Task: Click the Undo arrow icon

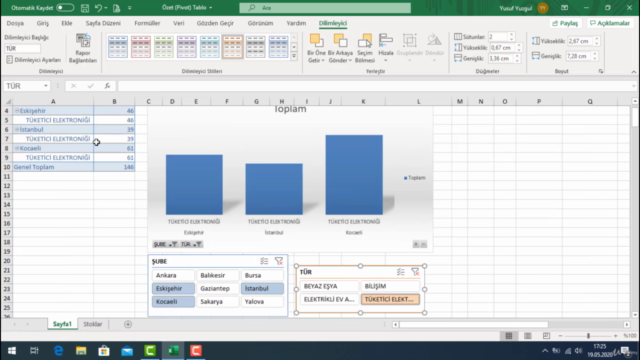Action: [x=98, y=8]
